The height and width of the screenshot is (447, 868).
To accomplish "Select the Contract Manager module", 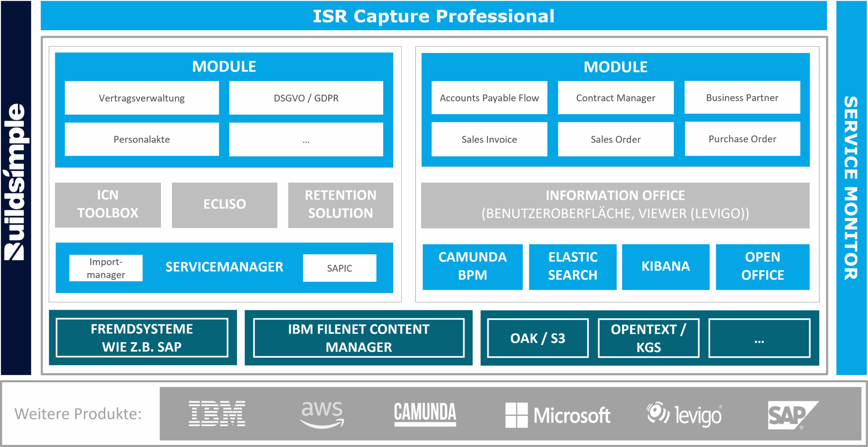I will tap(616, 98).
